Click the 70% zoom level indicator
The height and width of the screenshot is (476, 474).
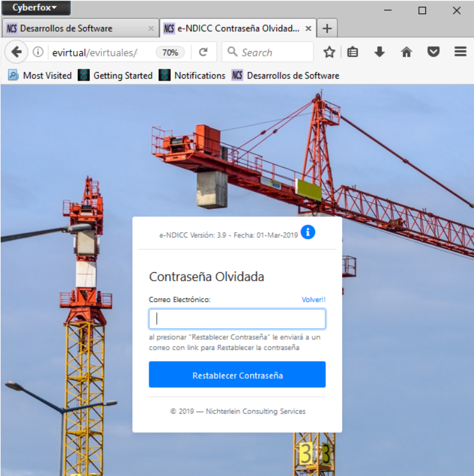click(170, 52)
